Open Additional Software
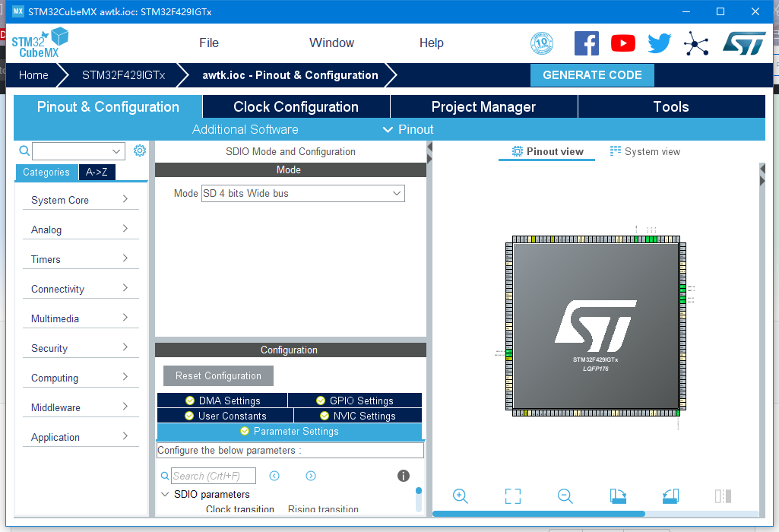The image size is (779, 532). (245, 130)
